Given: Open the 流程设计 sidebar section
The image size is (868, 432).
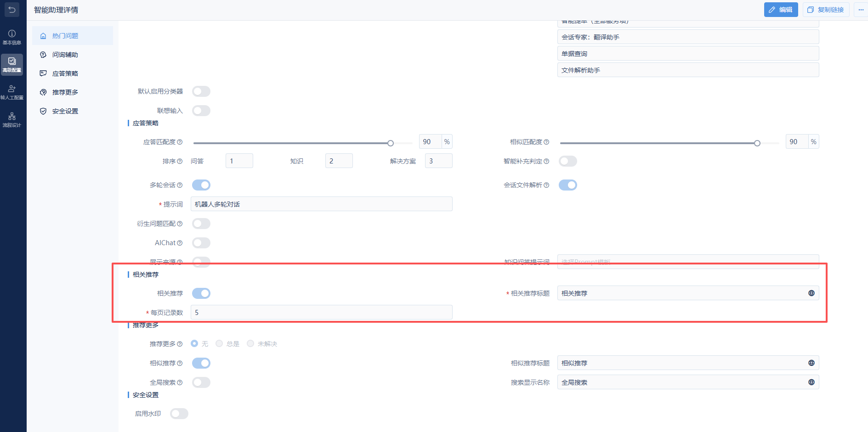Looking at the screenshot, I should coord(12,119).
